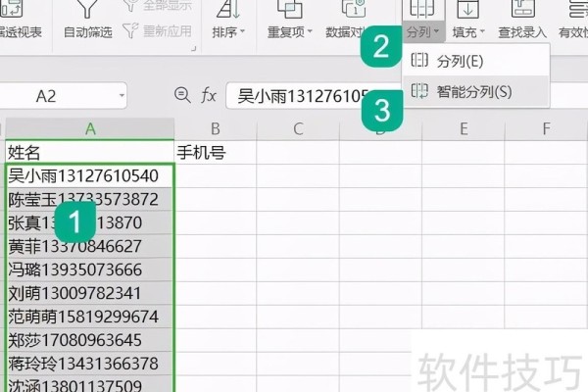
Task: Choose 智能分列(S) from the menu
Action: click(x=475, y=91)
